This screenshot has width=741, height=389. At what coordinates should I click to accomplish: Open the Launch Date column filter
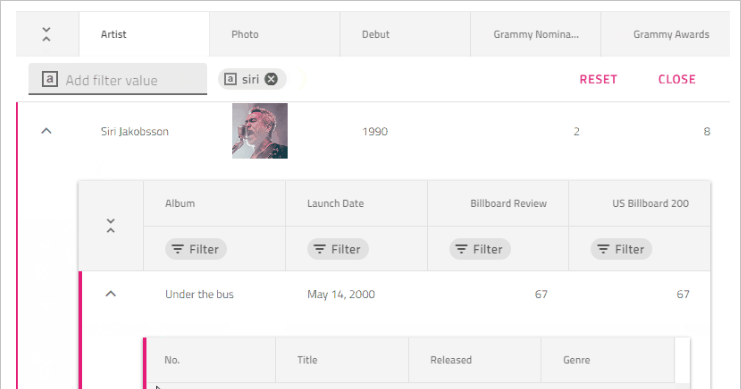coord(338,249)
